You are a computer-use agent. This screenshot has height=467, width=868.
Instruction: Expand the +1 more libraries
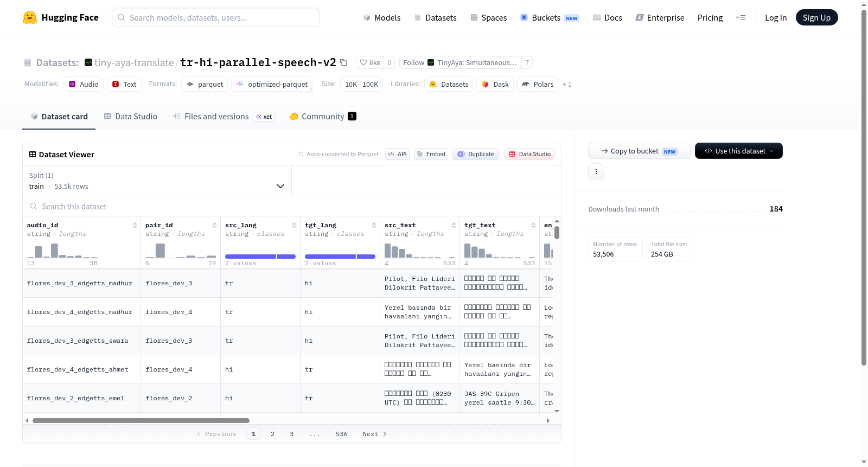pyautogui.click(x=567, y=85)
